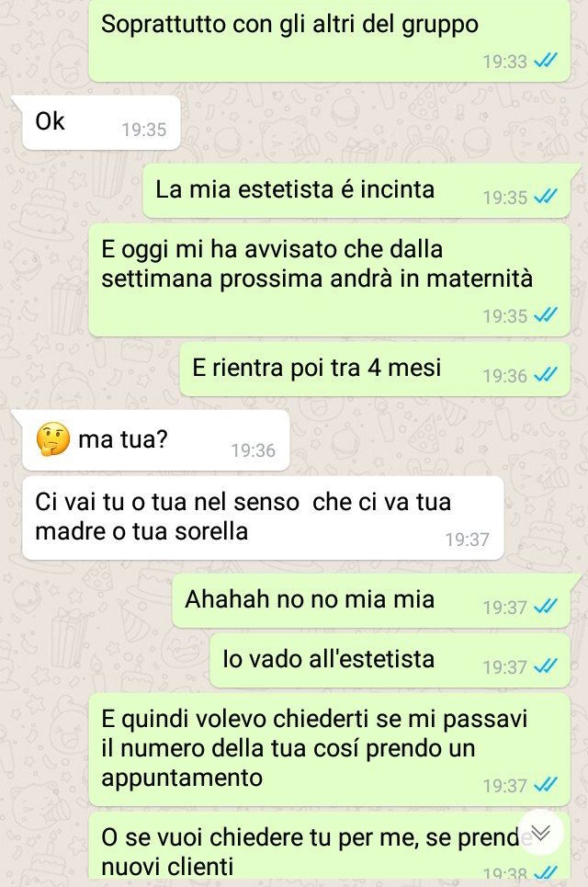Tap blue ticks on 'Ahahah no no mia mia'
The width and height of the screenshot is (588, 887).
[x=546, y=607]
